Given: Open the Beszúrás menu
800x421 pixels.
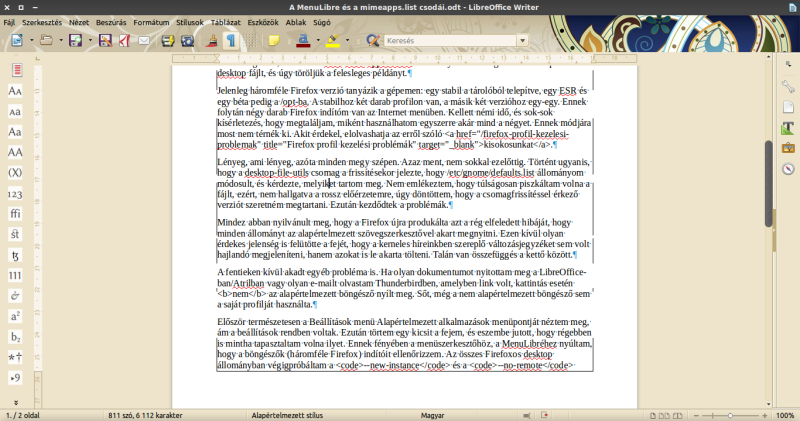Looking at the screenshot, I should point(111,22).
